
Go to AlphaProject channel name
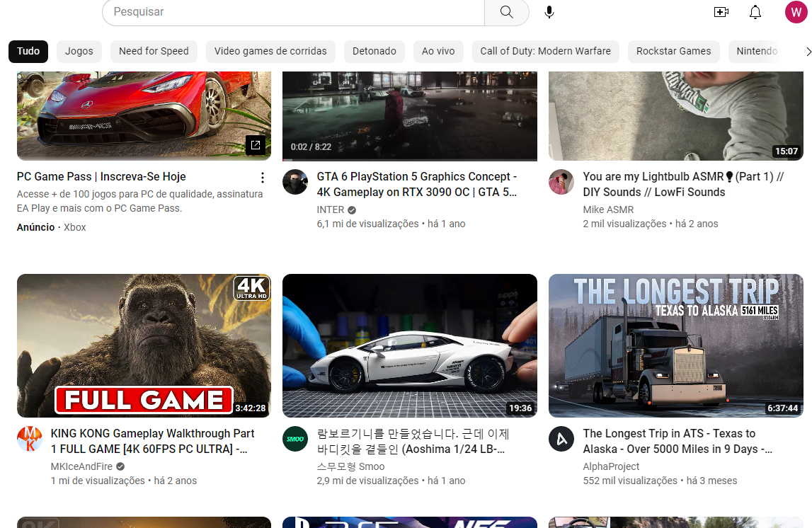tap(611, 466)
